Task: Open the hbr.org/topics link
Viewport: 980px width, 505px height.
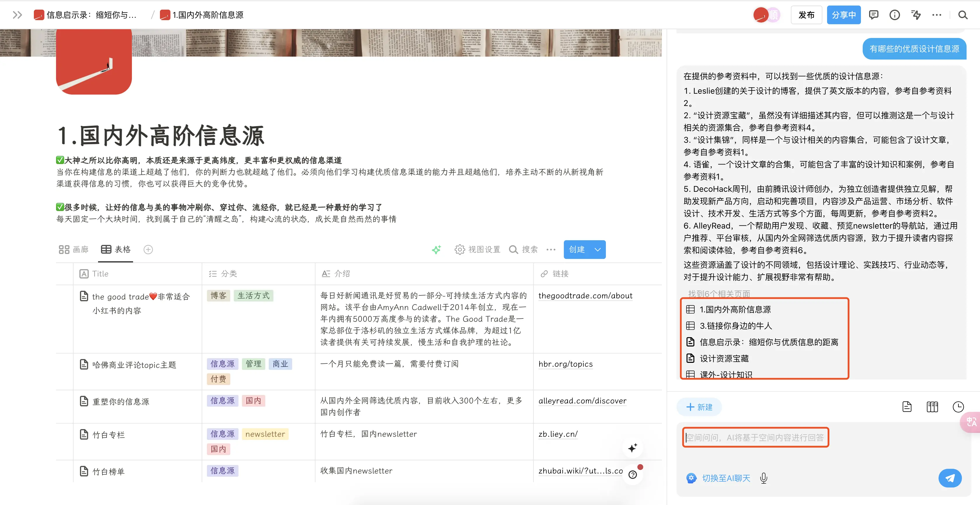Action: pos(565,364)
